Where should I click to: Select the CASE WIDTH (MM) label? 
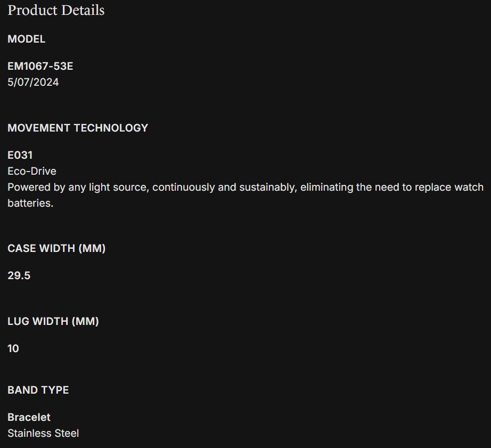pos(56,248)
